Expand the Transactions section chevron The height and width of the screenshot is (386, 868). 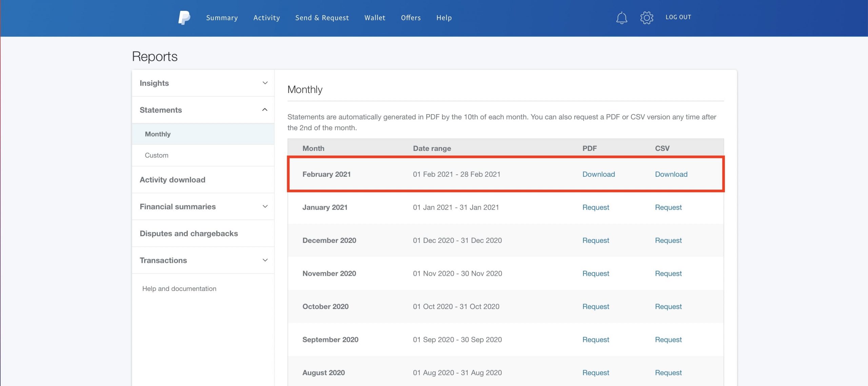tap(265, 260)
